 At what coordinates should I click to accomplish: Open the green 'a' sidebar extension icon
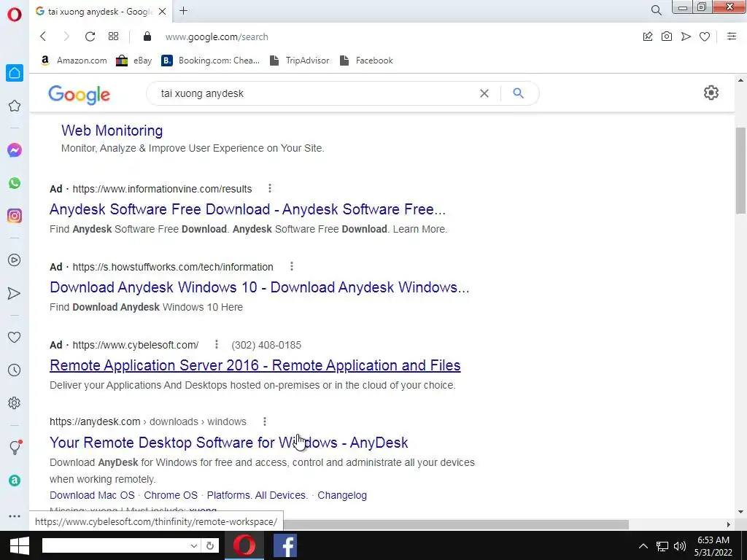[x=15, y=481]
